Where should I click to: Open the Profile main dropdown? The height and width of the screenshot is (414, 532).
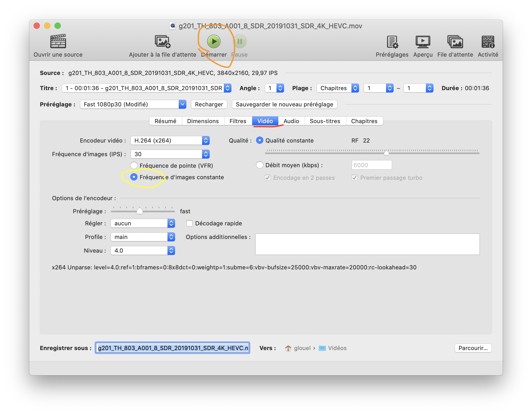143,237
